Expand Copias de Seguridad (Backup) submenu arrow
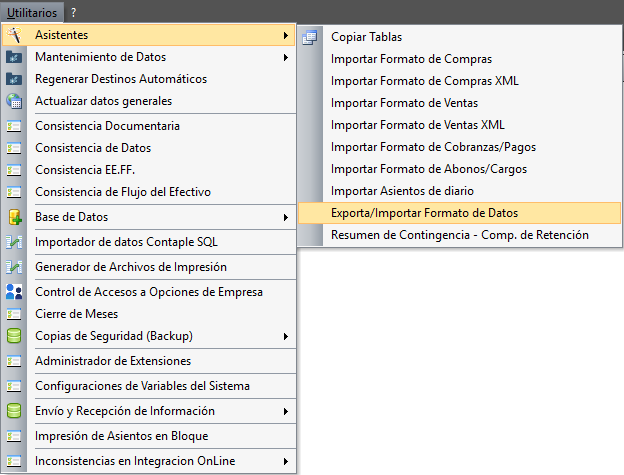Image resolution: width=624 pixels, height=475 pixels. (286, 337)
